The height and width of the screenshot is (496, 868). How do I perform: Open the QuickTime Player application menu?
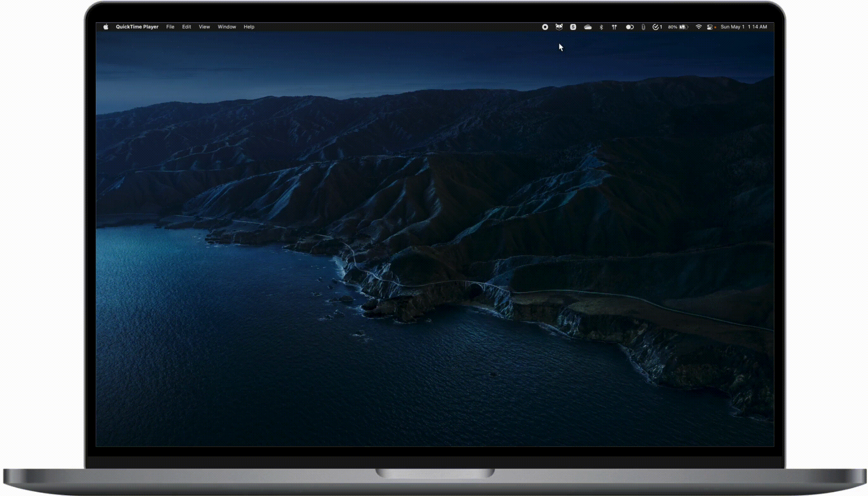137,27
